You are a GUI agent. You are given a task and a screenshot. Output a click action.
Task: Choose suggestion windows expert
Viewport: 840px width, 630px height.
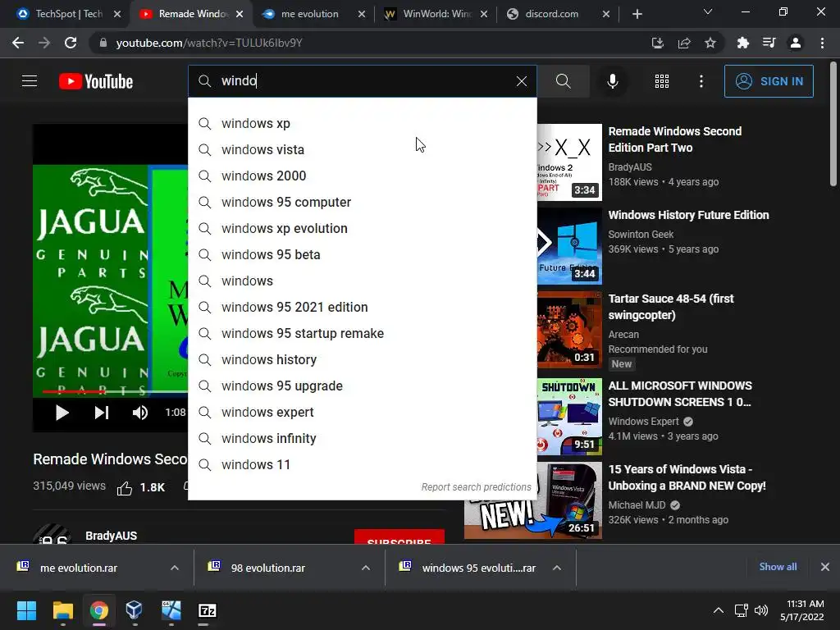tap(362, 412)
